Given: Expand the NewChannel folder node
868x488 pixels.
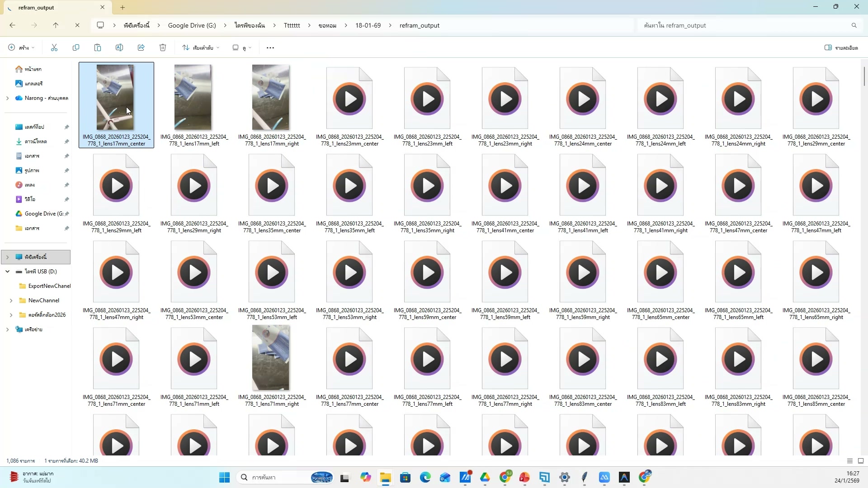Looking at the screenshot, I should click(x=11, y=300).
